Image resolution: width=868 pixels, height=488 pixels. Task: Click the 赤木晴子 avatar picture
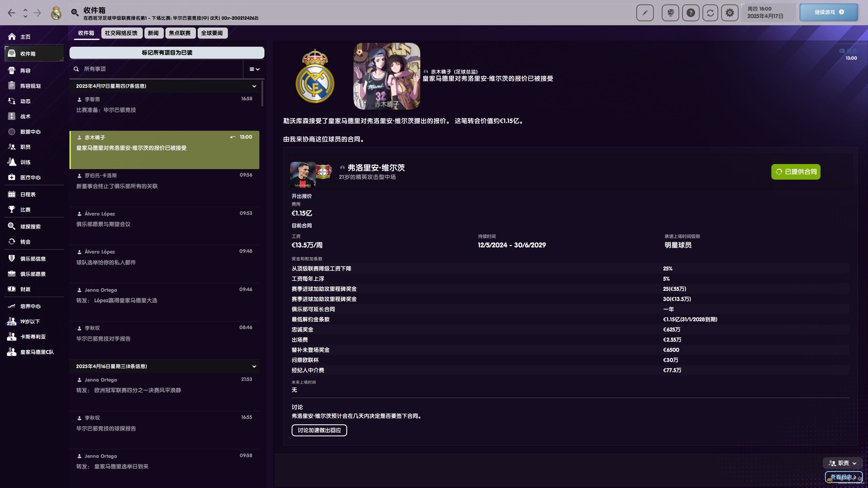click(x=387, y=76)
